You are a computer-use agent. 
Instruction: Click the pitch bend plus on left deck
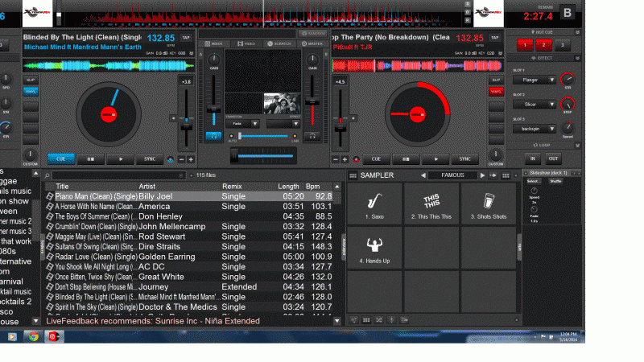[191, 159]
